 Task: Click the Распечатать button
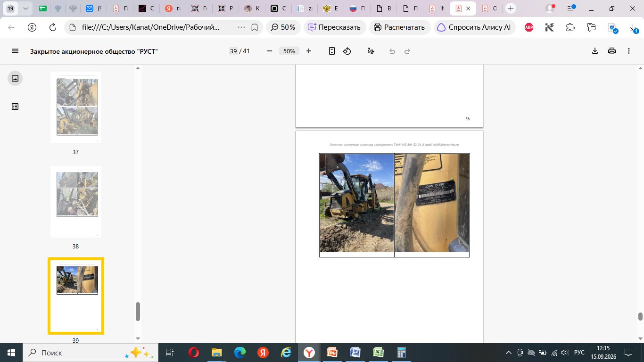(399, 27)
